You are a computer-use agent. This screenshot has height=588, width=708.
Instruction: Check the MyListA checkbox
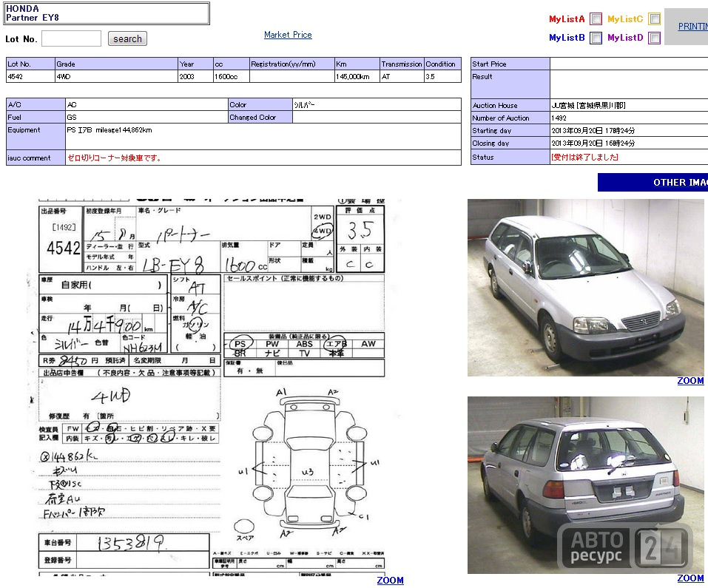(x=596, y=19)
